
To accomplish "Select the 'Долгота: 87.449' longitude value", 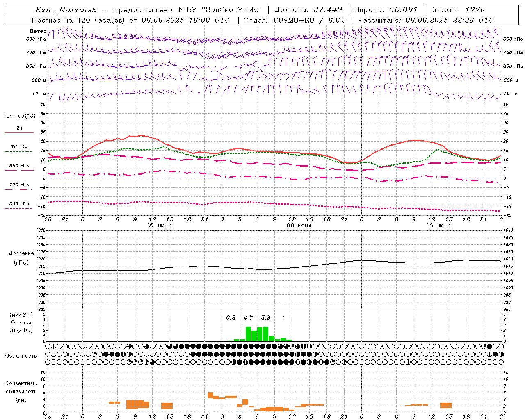I will pyautogui.click(x=308, y=10).
